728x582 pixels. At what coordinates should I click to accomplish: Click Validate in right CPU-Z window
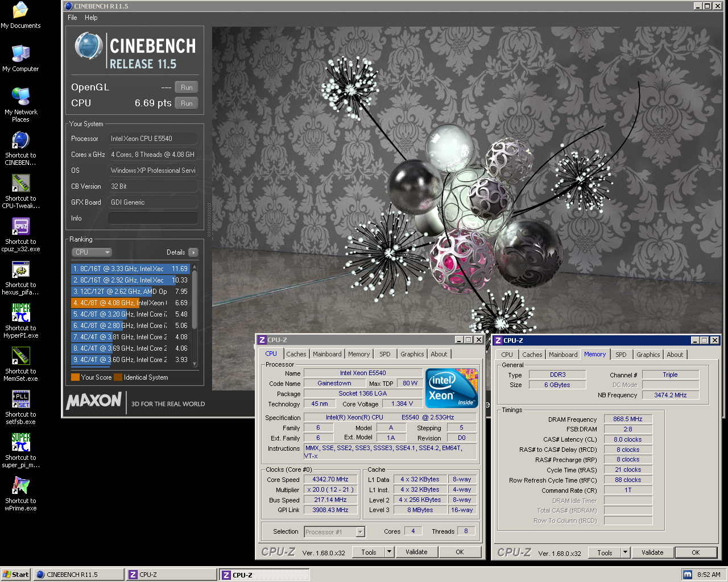click(652, 552)
